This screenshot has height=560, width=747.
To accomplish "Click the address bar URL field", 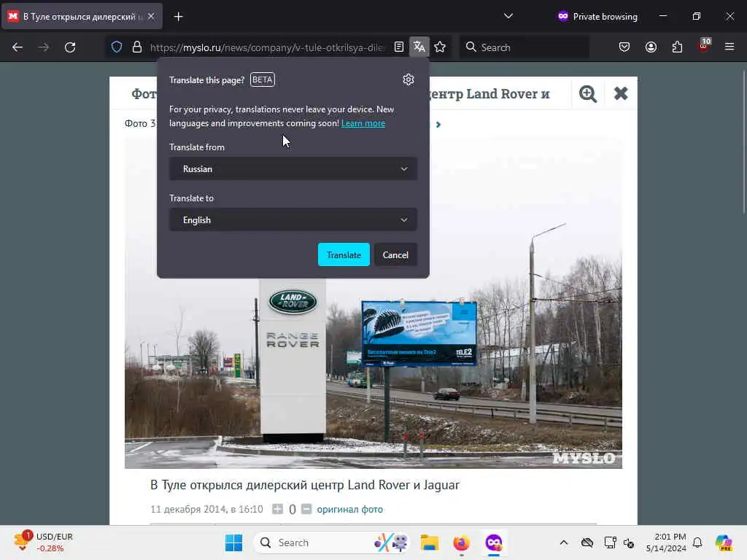I will (267, 47).
